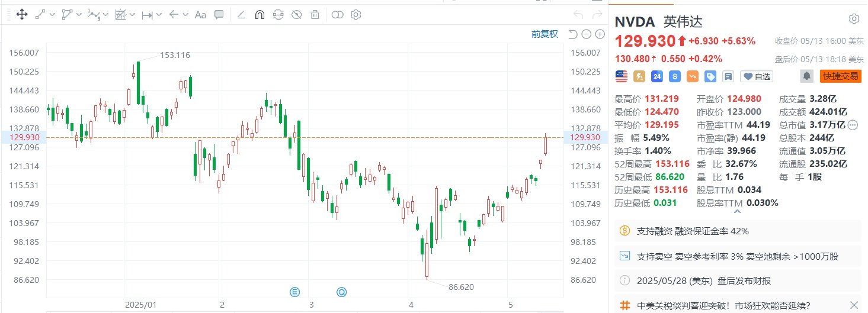Reset chart zoom with the curved arrow
Viewport: 868px width, 313px height.
[573, 34]
